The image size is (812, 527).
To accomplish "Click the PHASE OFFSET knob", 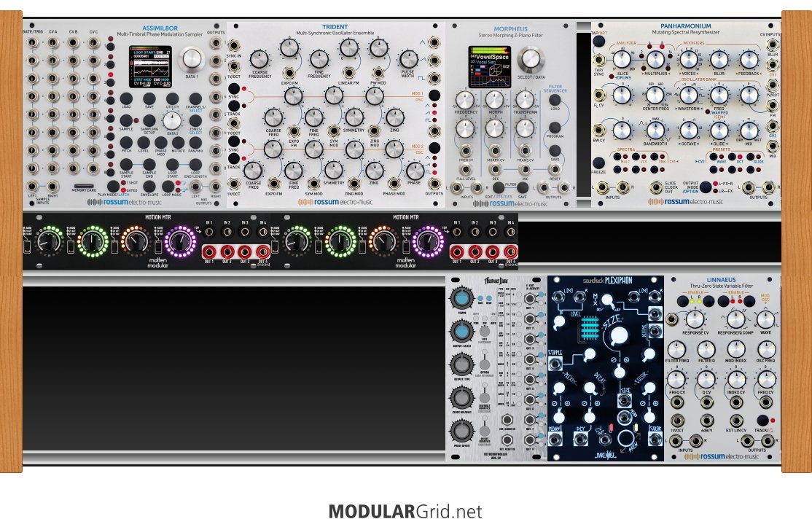I will pyautogui.click(x=461, y=431).
